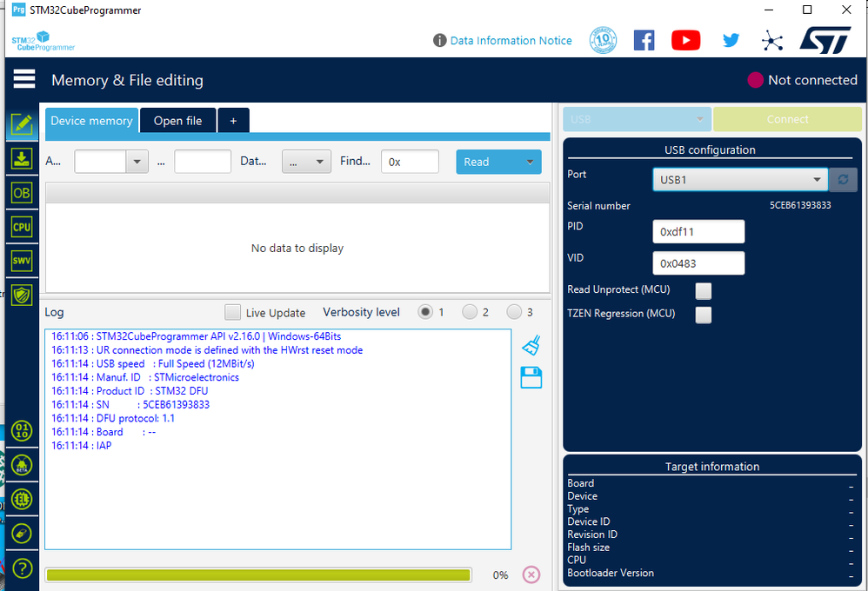Screen dimensions: 868x591
Task: Enable the Live Update checkbox
Action: (x=232, y=312)
